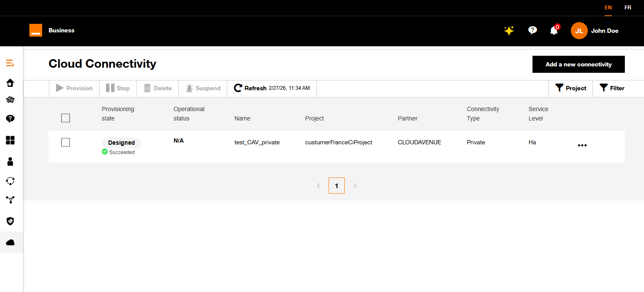Tick the checkbox for test_CAV_private row
The image size is (644, 292).
[66, 142]
